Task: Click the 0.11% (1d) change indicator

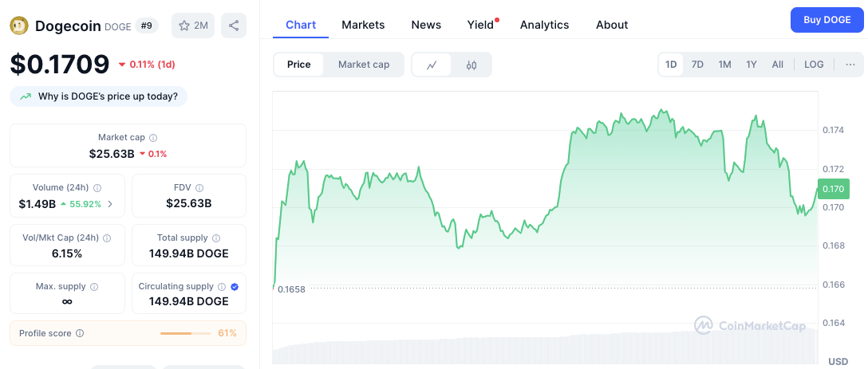Action: [x=147, y=65]
